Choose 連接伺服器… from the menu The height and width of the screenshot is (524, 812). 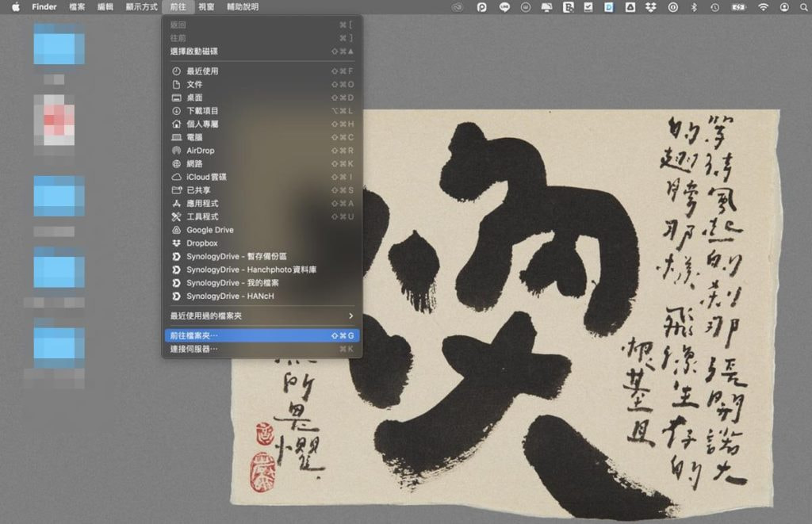click(x=262, y=349)
